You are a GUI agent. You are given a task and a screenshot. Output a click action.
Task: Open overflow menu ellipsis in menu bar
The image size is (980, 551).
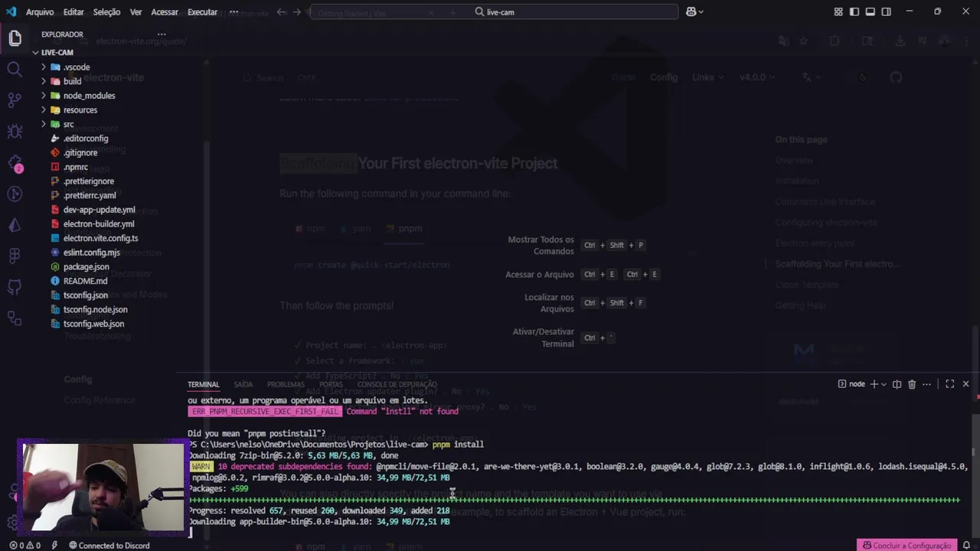point(234,12)
